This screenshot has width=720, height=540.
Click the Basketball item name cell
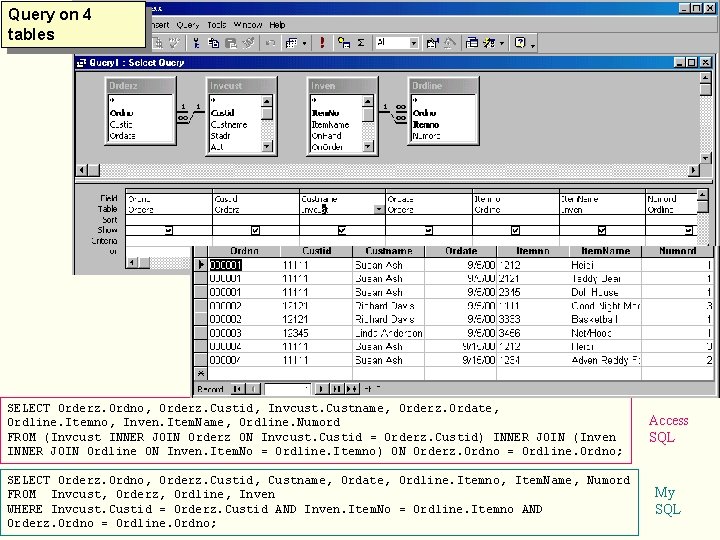coord(605,319)
